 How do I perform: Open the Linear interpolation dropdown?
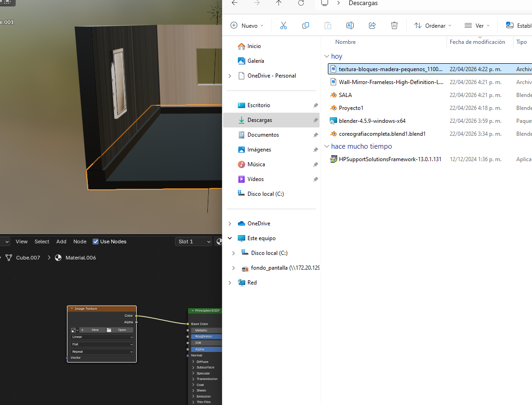(x=102, y=337)
